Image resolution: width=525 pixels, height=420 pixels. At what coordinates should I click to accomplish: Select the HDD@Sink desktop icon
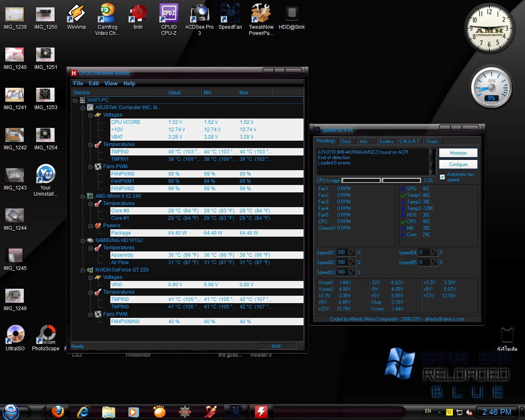292,17
